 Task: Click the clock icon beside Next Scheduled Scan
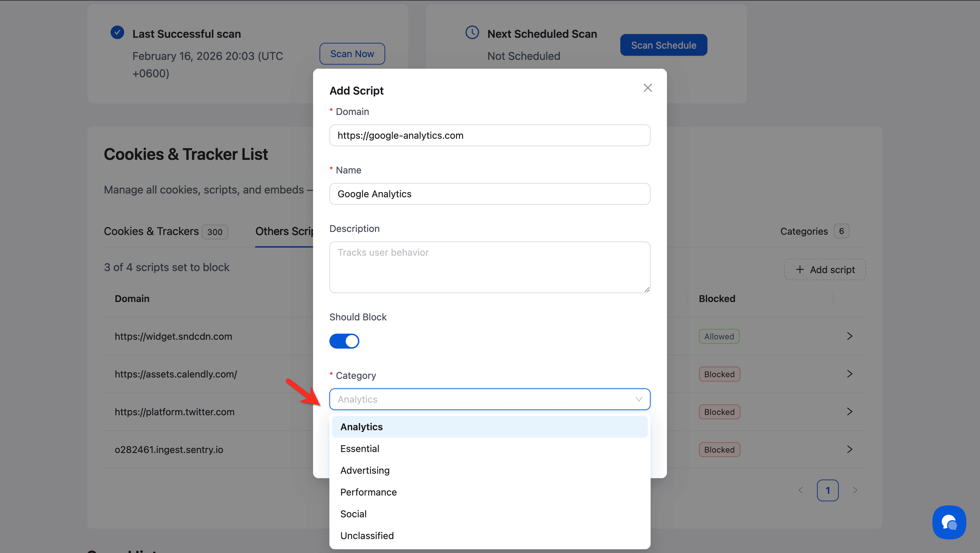tap(472, 33)
